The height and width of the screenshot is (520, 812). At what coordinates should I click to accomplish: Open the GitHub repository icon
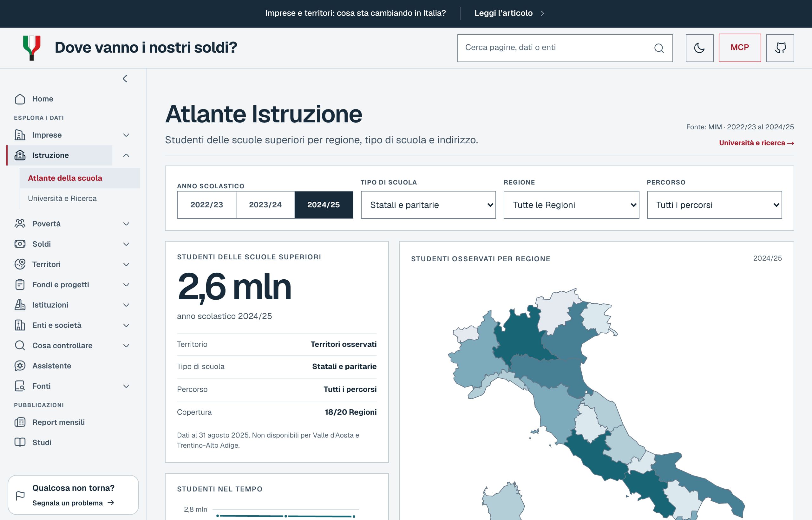click(780, 48)
